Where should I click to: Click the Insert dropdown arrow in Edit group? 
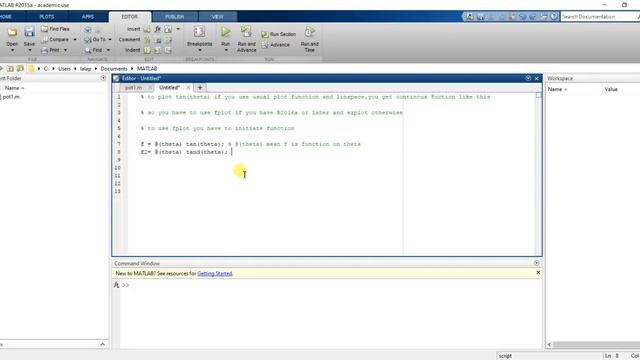(x=178, y=29)
